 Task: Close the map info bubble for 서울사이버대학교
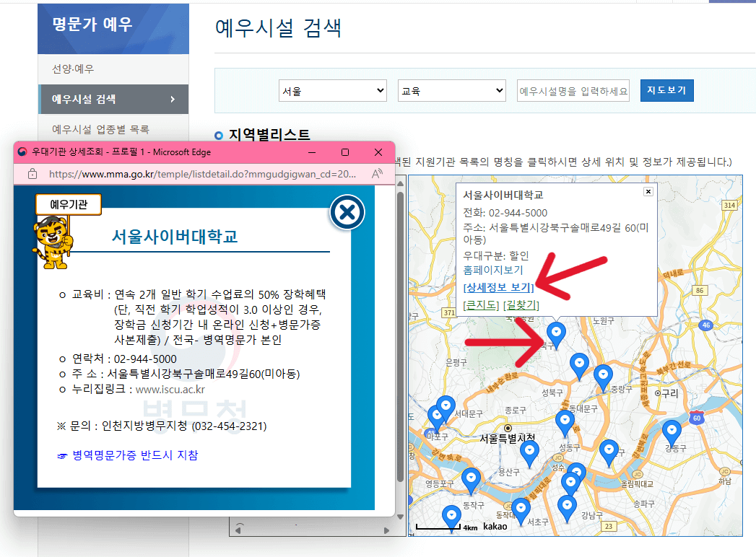coord(648,192)
